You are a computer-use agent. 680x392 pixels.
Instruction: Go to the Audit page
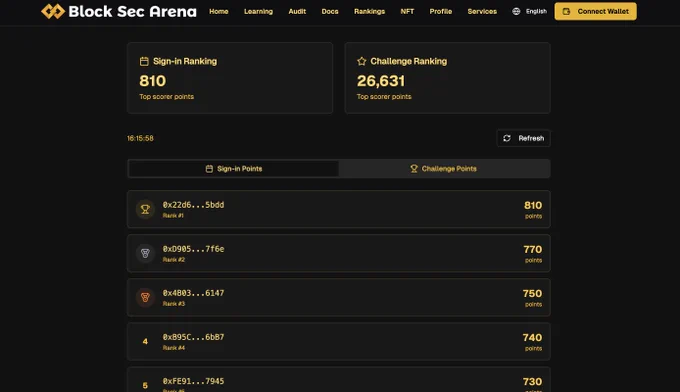[x=297, y=11]
